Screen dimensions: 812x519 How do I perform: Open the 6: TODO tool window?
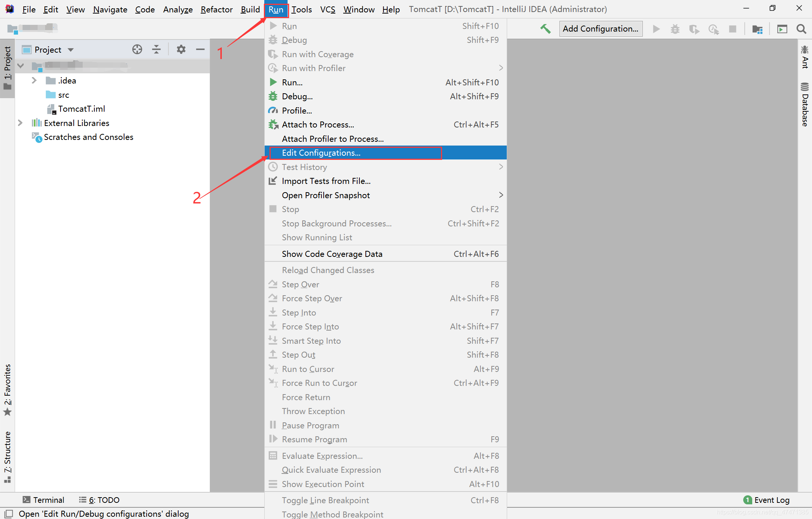click(x=99, y=500)
